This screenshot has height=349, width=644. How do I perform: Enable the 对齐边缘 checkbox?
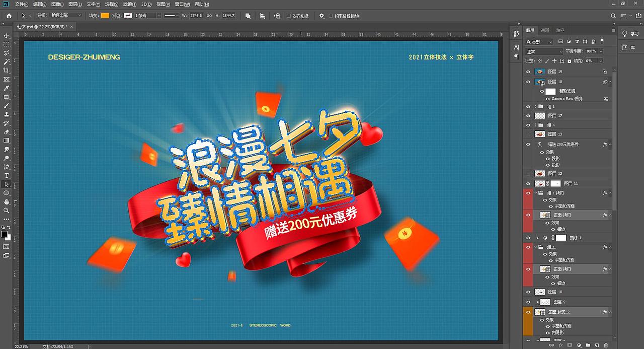pyautogui.click(x=289, y=16)
